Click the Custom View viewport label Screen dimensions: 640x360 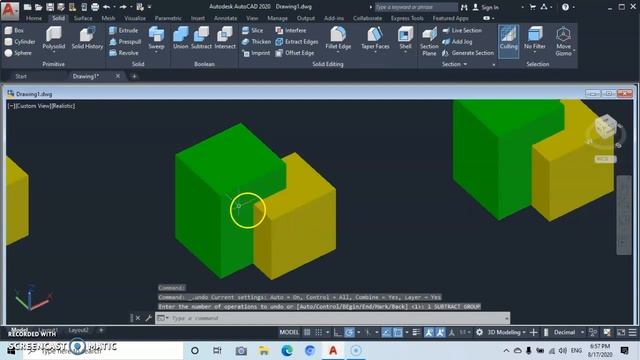[x=32, y=106]
